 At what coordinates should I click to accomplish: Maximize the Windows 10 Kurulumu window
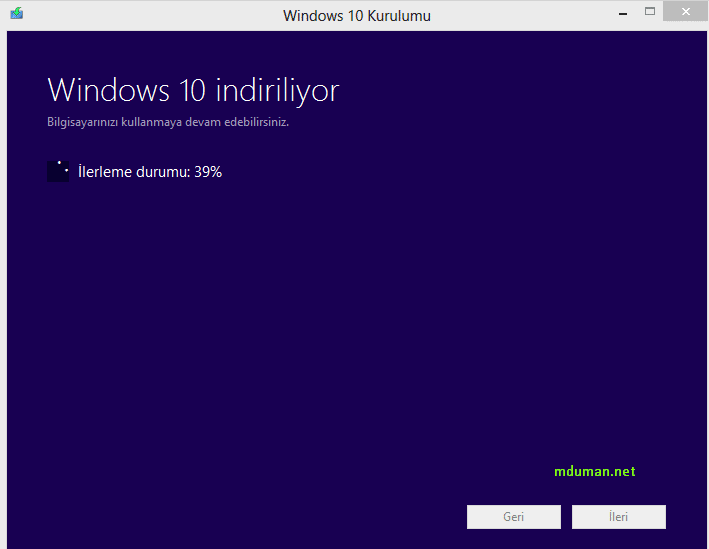click(650, 12)
